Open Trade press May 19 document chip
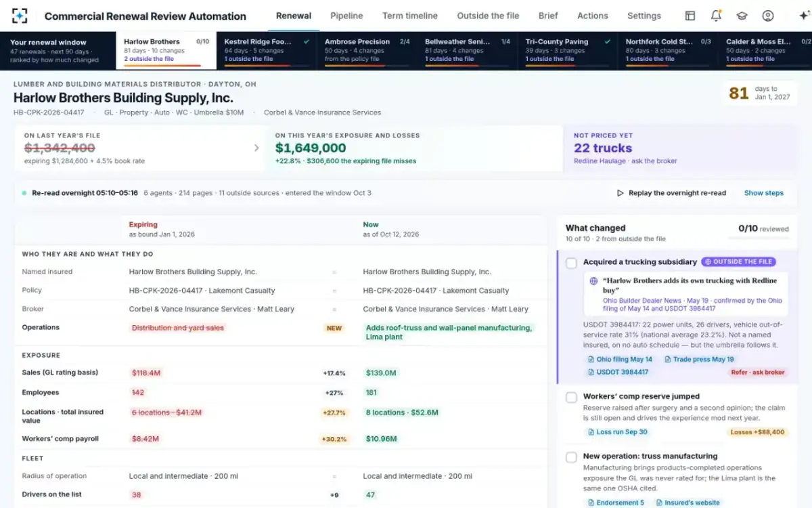Viewport: 812px width, 508px height. (700, 359)
